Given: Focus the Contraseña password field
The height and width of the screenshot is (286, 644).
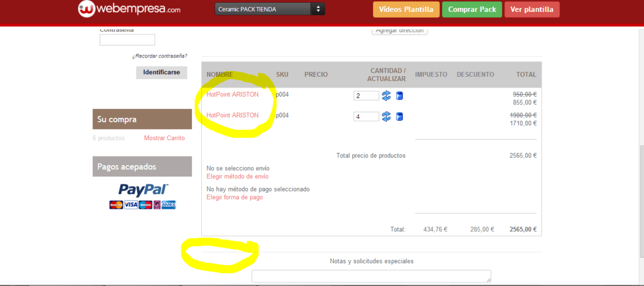Looking at the screenshot, I should tap(127, 40).
